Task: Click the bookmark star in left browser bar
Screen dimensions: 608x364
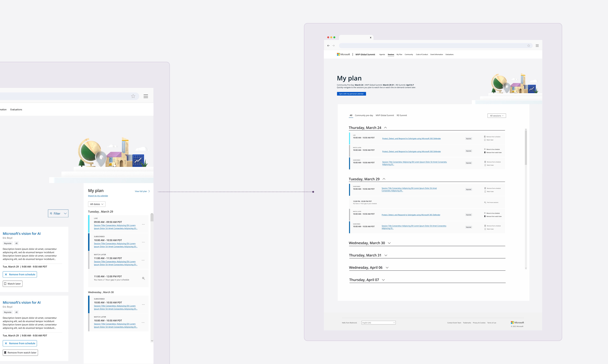Action: [133, 96]
